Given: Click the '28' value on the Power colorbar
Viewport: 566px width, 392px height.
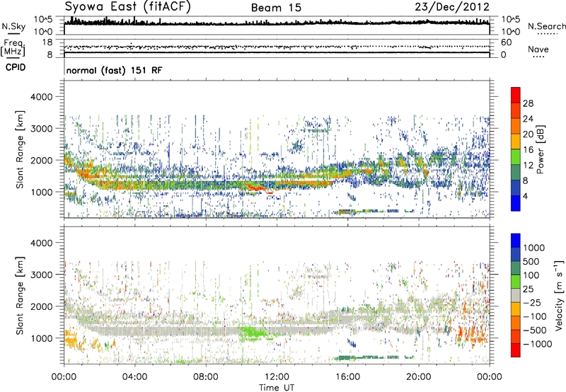Looking at the screenshot, I should pos(528,103).
